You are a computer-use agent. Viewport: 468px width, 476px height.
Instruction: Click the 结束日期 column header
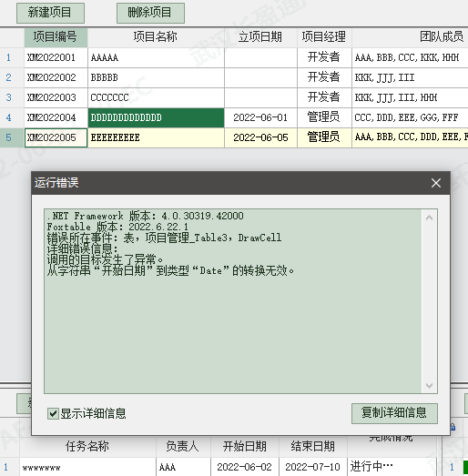[x=313, y=446]
